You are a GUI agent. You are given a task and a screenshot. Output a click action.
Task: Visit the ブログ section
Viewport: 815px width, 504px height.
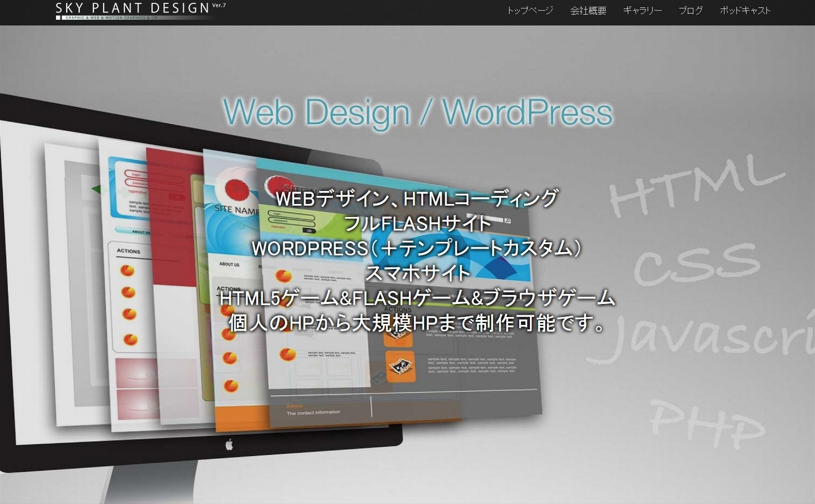(x=691, y=10)
